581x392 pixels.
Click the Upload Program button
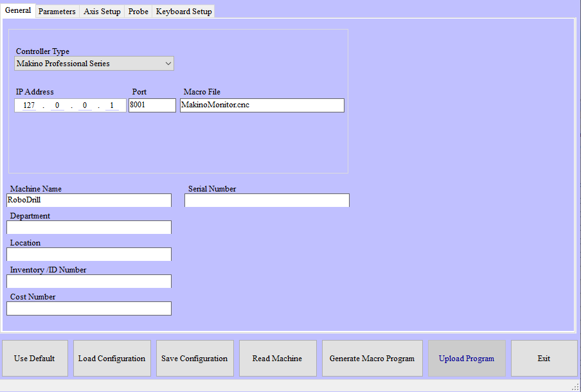[467, 359]
